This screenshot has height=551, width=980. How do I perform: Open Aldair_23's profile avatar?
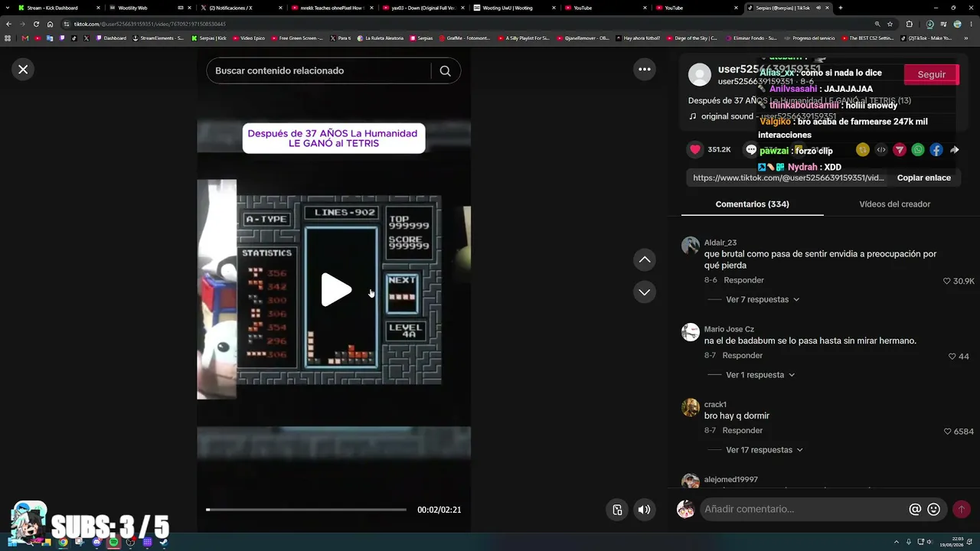(691, 245)
